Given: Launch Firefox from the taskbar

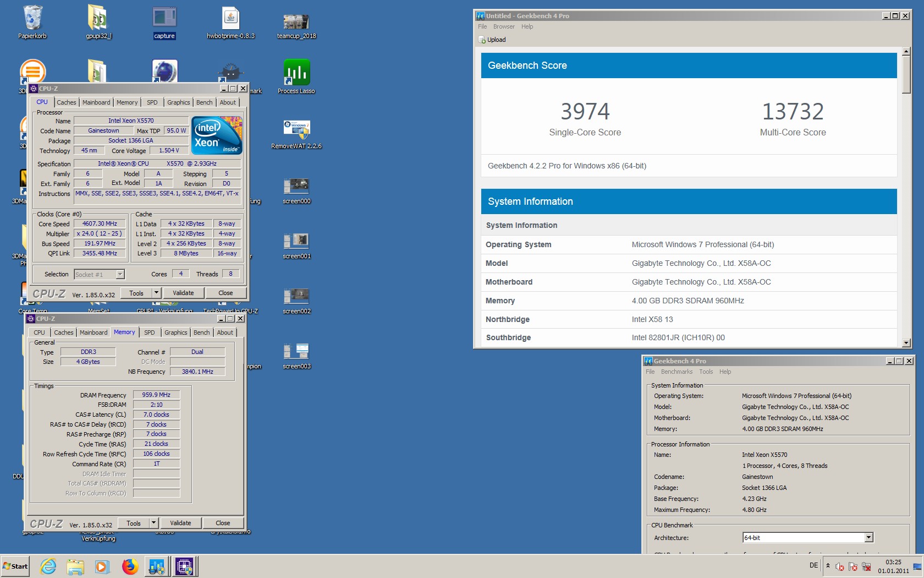Looking at the screenshot, I should click(x=130, y=566).
